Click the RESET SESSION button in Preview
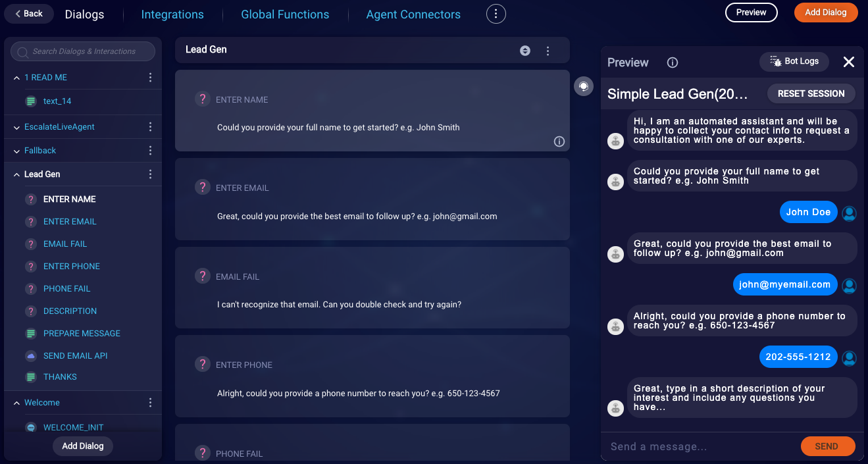The height and width of the screenshot is (464, 868). pos(811,93)
